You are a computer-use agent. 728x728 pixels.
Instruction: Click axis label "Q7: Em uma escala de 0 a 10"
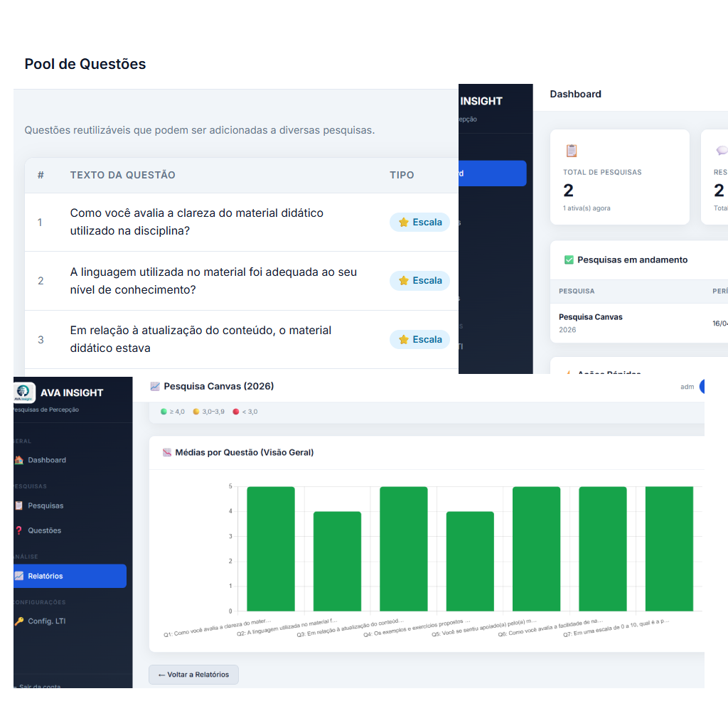pyautogui.click(x=616, y=628)
